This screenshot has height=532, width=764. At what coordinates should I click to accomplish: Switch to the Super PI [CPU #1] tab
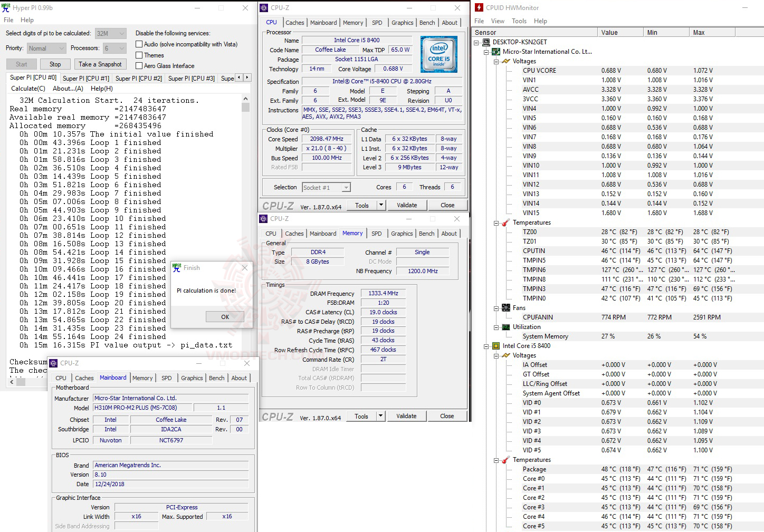click(x=86, y=78)
